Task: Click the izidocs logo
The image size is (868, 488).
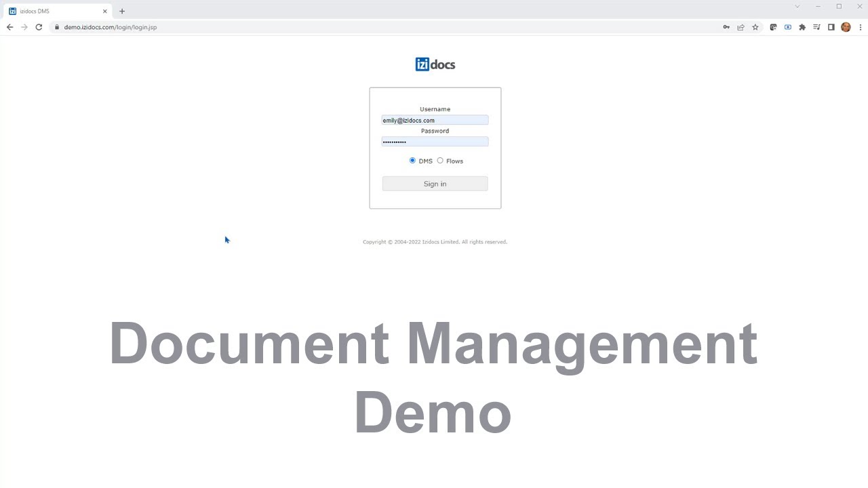Action: point(435,64)
